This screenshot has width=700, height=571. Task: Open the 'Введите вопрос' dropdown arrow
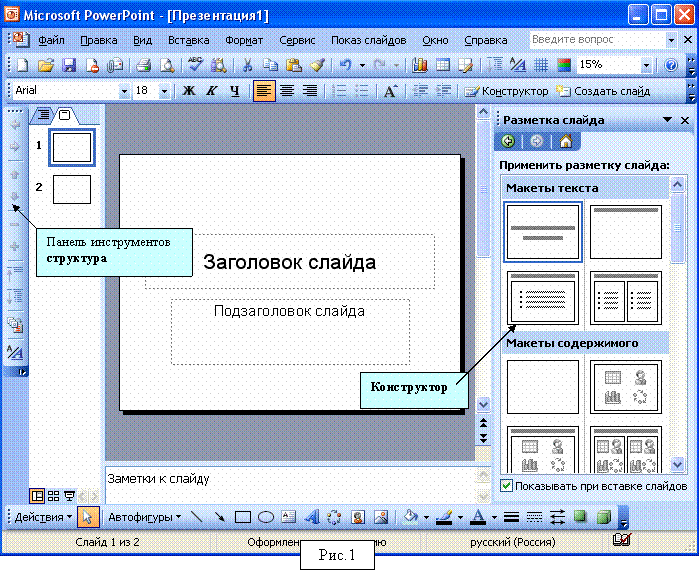pyautogui.click(x=671, y=40)
